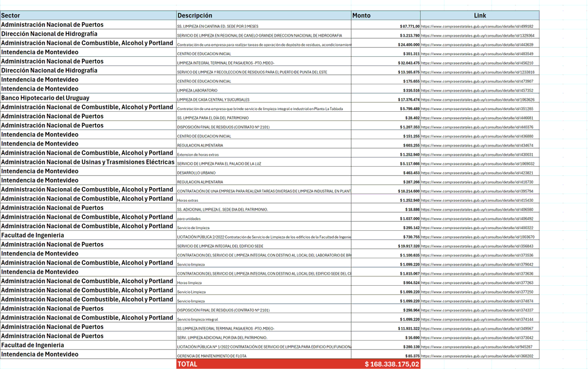Open link ending in id/i368202
588x369 pixels.
click(x=477, y=356)
